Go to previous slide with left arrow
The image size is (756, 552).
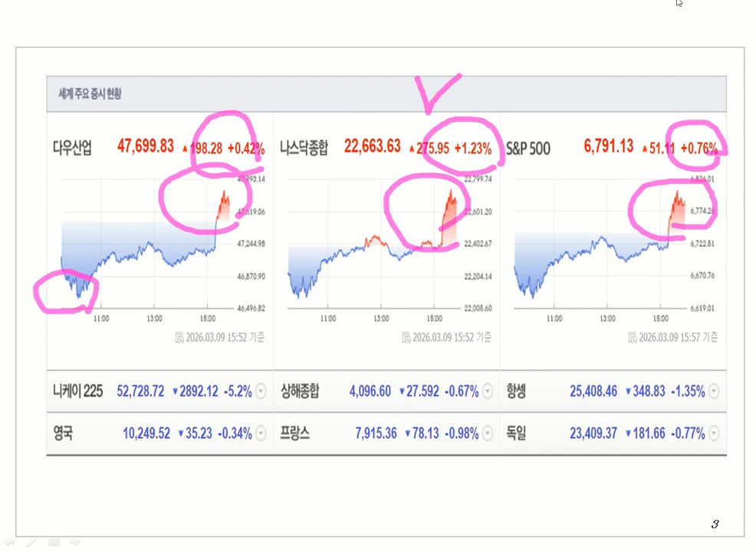click(8, 542)
